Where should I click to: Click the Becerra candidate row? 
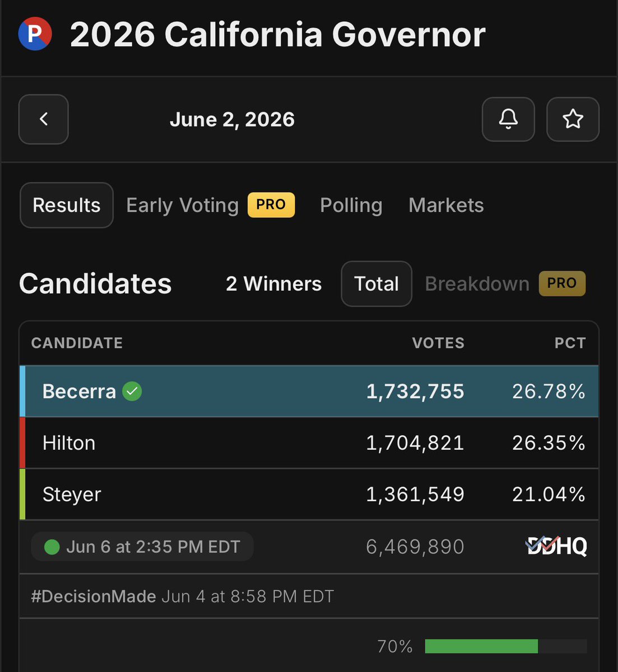coord(309,391)
